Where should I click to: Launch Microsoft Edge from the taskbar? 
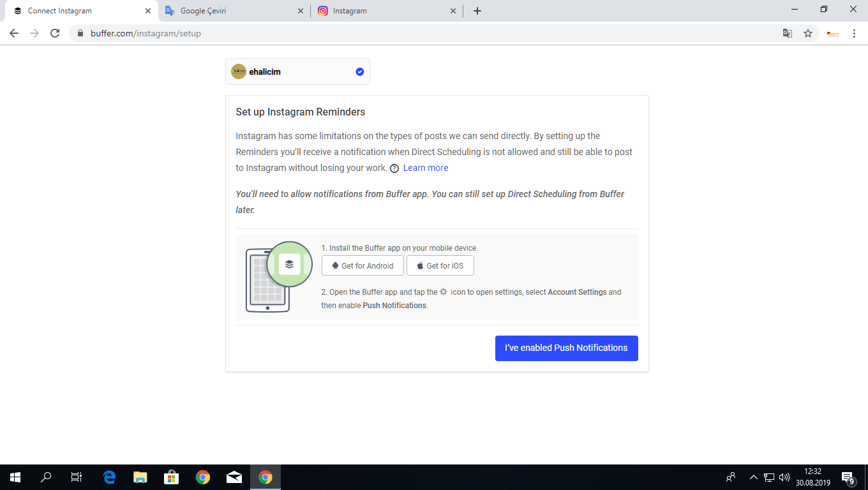coord(109,477)
